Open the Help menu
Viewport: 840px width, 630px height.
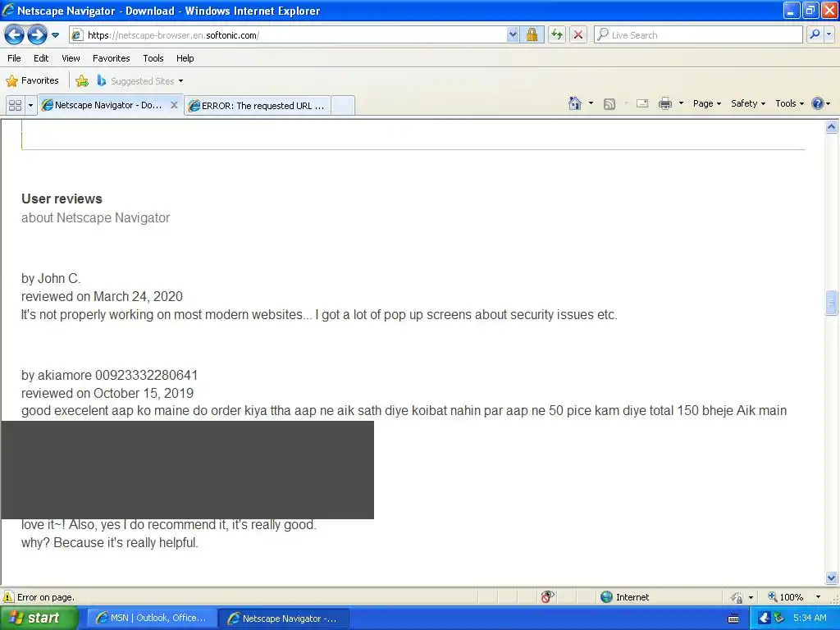click(x=185, y=58)
